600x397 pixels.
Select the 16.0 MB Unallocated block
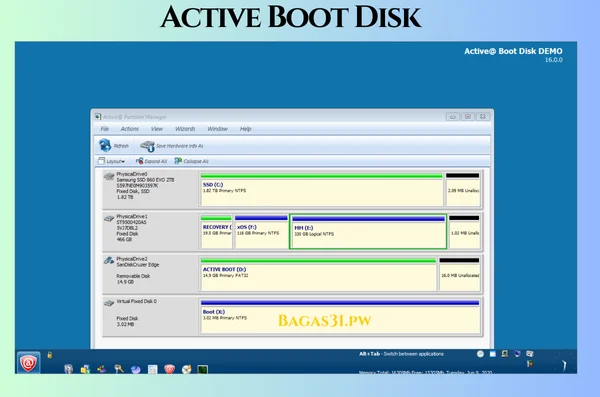coord(459,274)
